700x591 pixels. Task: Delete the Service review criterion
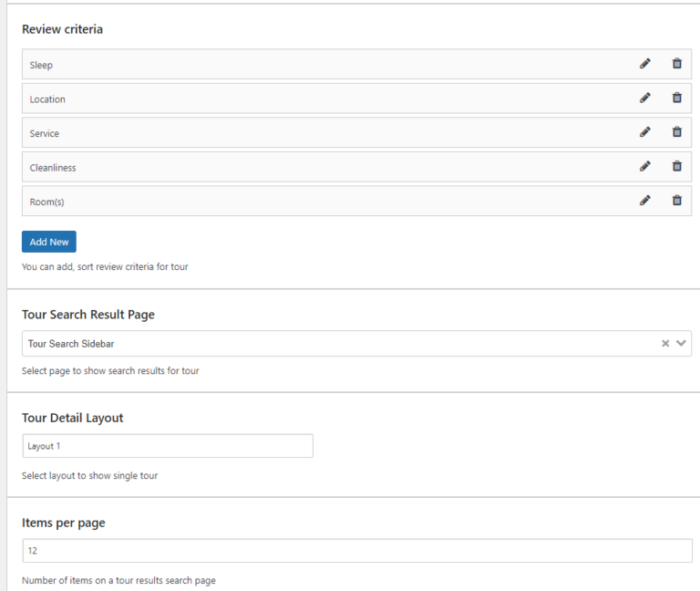point(677,132)
